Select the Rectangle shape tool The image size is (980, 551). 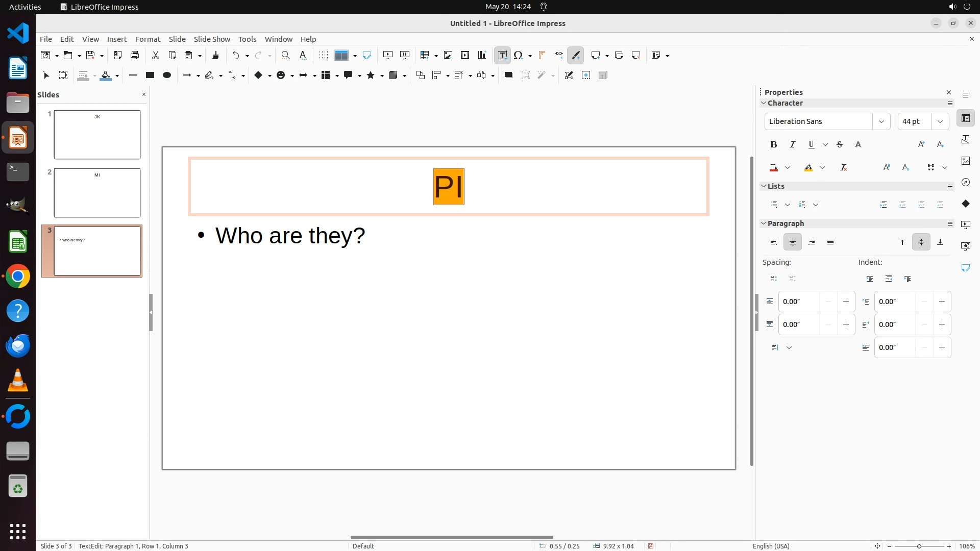coord(150,75)
